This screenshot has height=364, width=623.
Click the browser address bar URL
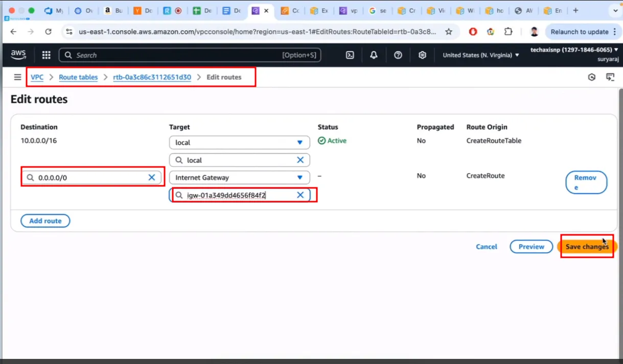258,32
